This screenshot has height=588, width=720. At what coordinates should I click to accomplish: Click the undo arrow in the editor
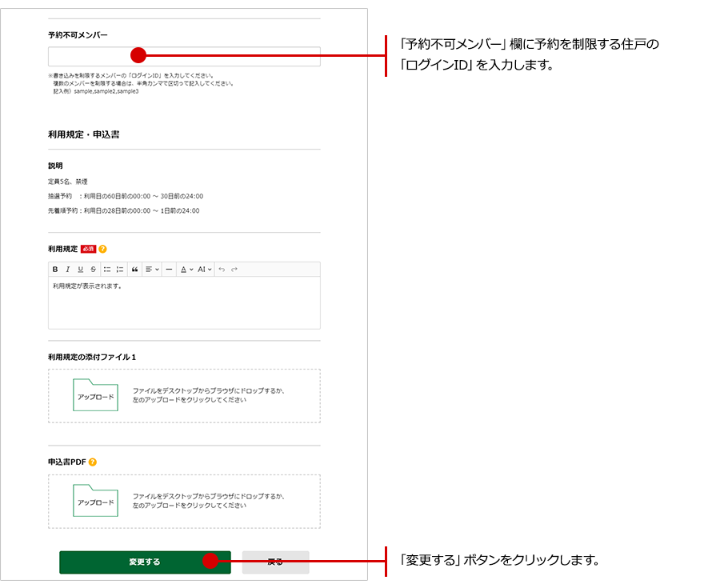222,270
